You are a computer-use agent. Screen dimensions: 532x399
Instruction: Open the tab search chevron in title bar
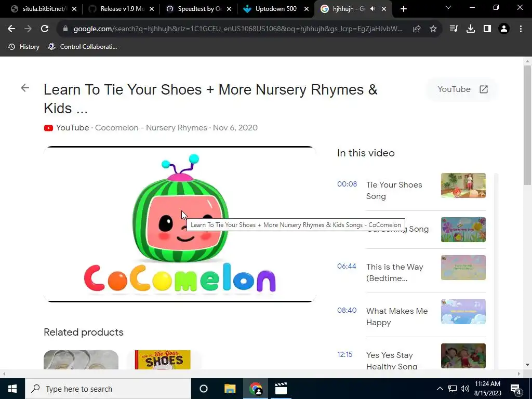coord(448,7)
